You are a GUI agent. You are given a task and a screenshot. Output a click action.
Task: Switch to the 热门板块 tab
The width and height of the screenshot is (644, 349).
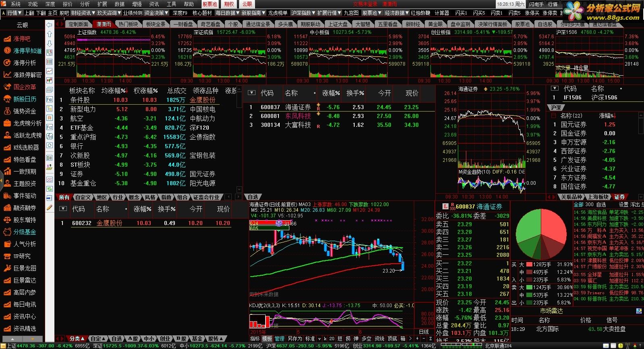[128, 24]
